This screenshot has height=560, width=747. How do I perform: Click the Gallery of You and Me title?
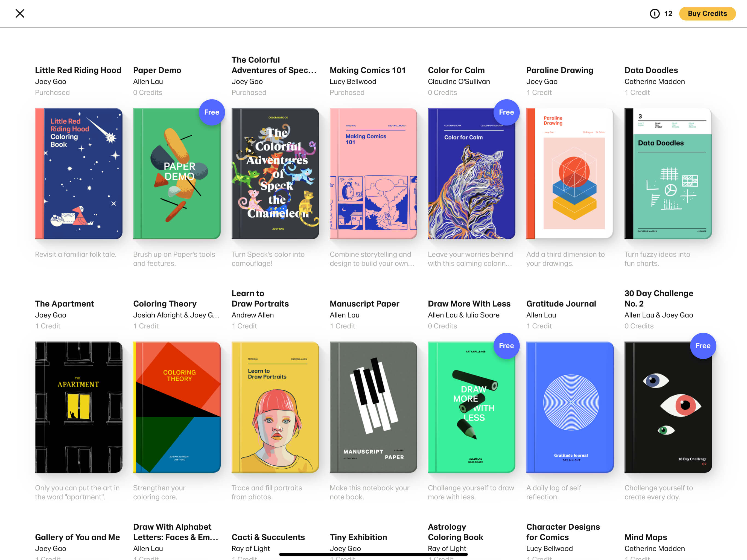(x=77, y=537)
